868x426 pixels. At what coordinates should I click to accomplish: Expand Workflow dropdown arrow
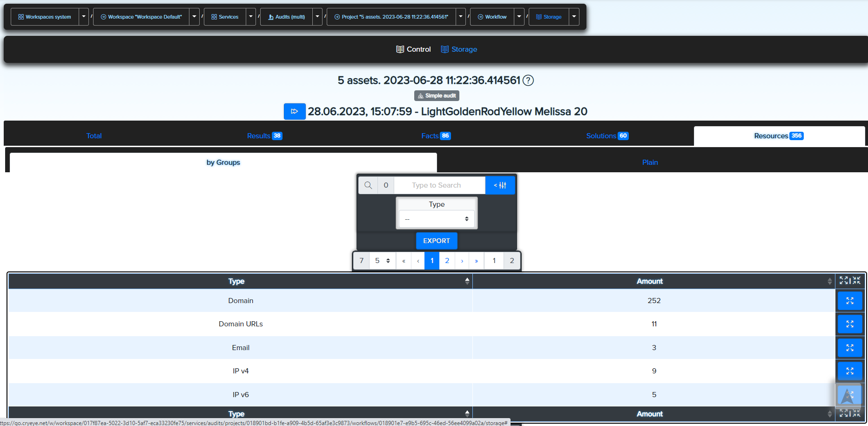click(x=519, y=17)
